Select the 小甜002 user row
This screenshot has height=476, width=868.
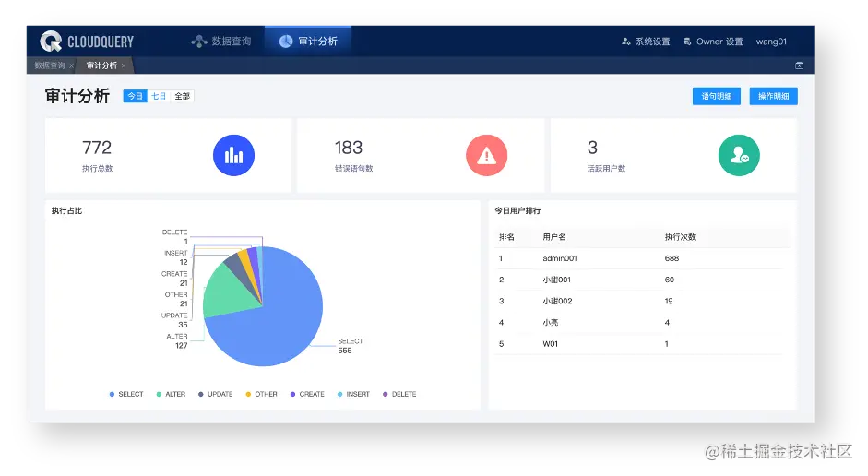[x=640, y=301]
